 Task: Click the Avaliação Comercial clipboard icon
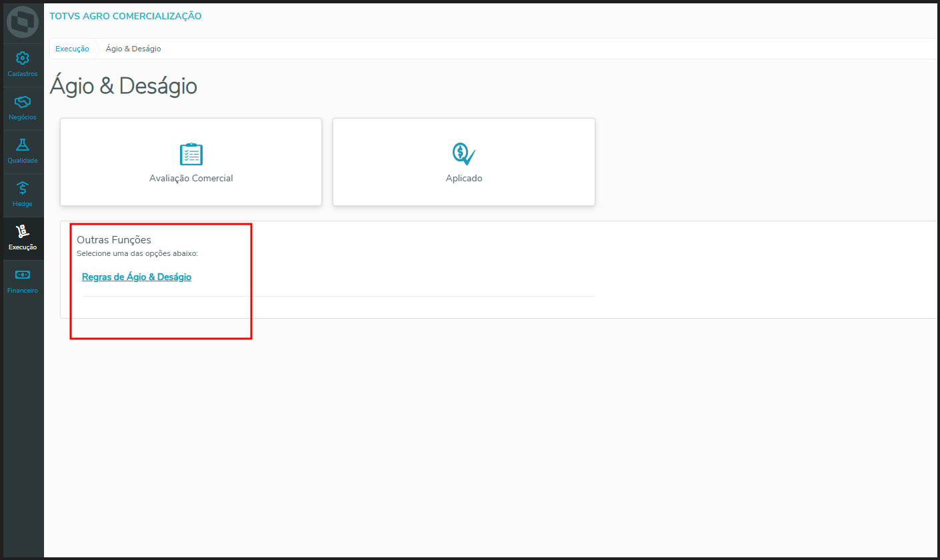[191, 154]
